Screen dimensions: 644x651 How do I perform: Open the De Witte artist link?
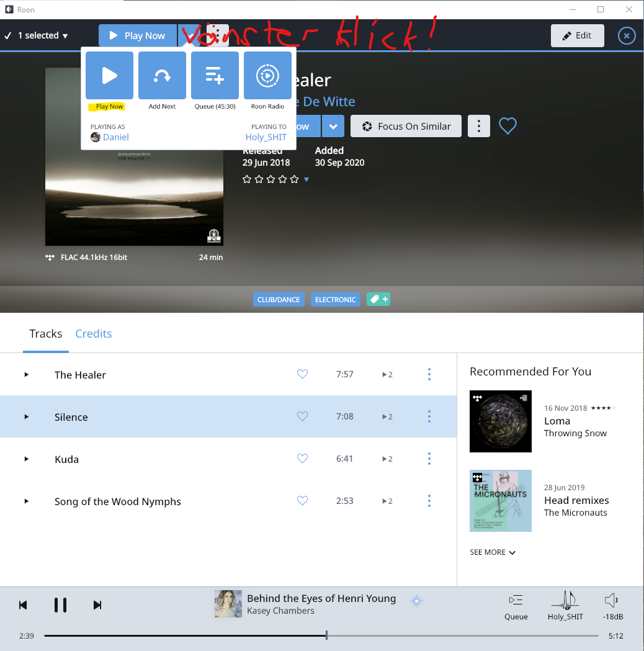(326, 102)
